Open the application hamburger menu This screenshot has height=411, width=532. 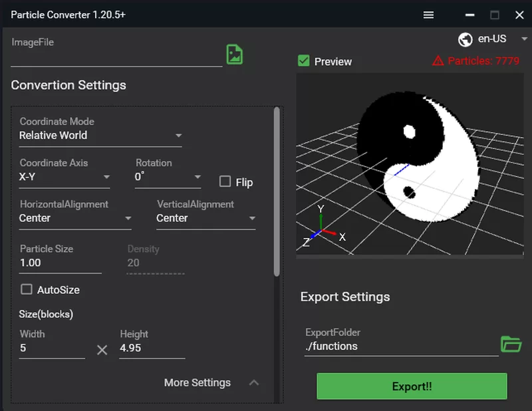(x=428, y=15)
